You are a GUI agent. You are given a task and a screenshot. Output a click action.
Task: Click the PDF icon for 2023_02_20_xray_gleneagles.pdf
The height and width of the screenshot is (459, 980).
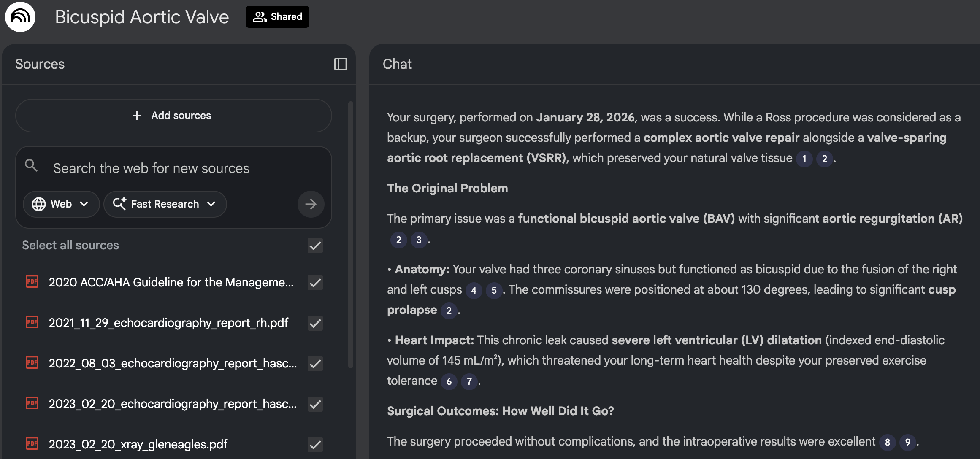click(32, 444)
